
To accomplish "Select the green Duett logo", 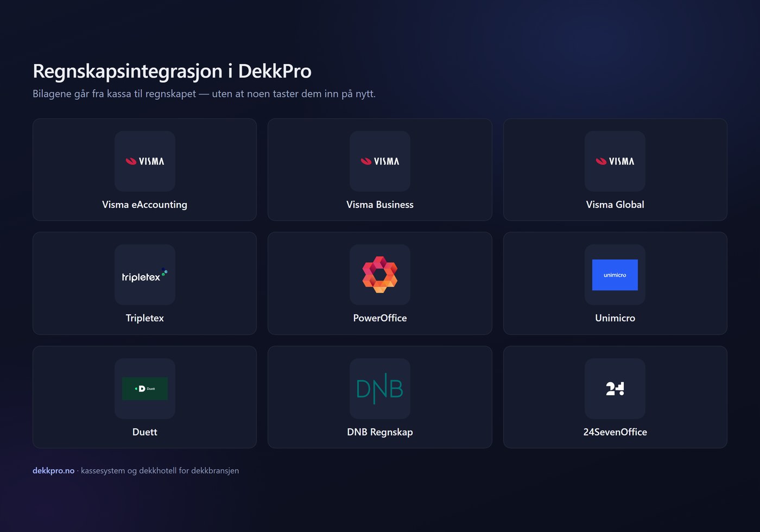I will [x=145, y=389].
